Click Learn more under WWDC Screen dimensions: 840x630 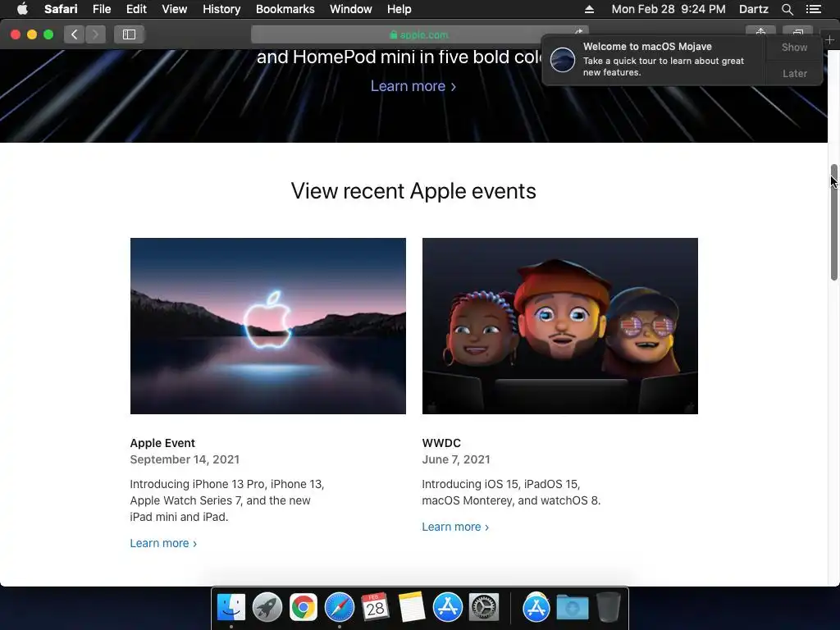(455, 527)
